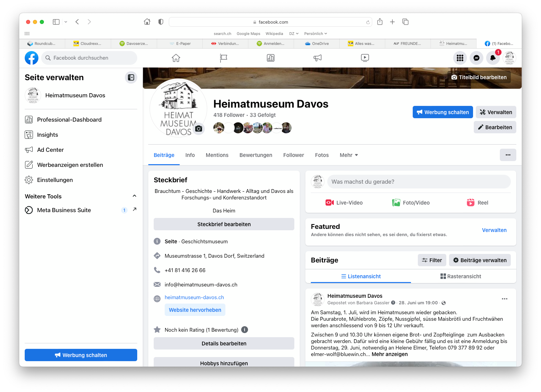Screen dimensions: 541x392
Task: Switch posts to Rasteransicht view
Action: coord(461,276)
